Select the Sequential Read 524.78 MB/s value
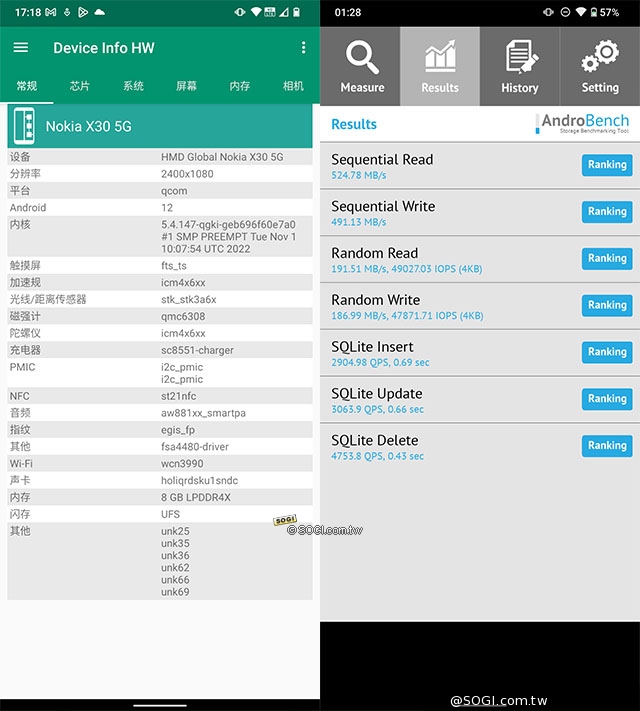Image resolution: width=640 pixels, height=711 pixels. click(x=359, y=175)
